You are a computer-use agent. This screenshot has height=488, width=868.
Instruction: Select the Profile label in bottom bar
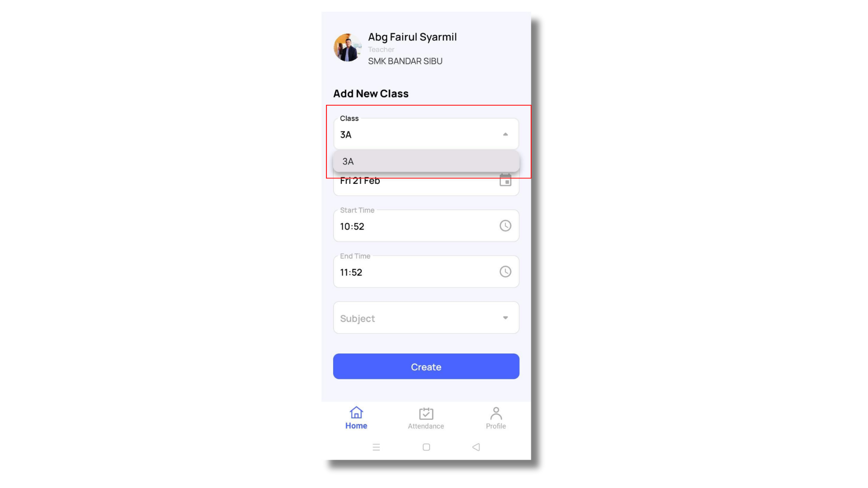[496, 426]
